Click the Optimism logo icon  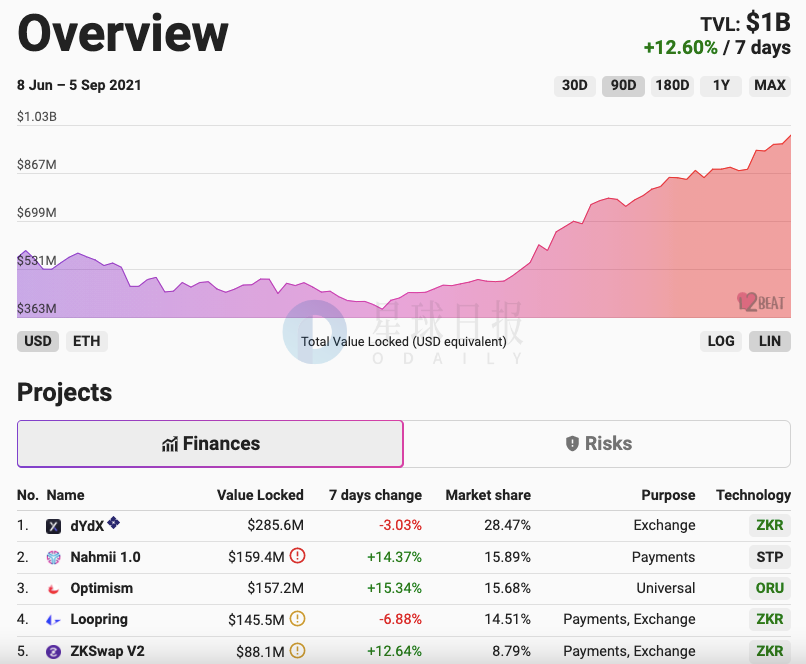click(x=53, y=589)
